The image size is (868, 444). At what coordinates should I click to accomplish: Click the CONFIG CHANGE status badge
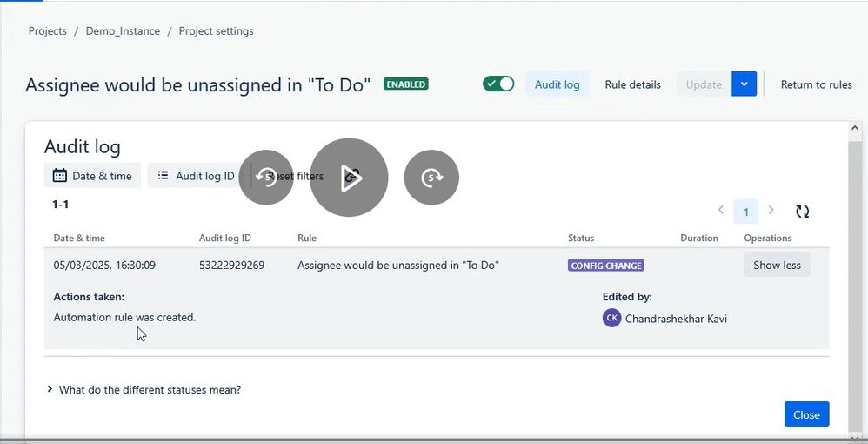click(605, 266)
